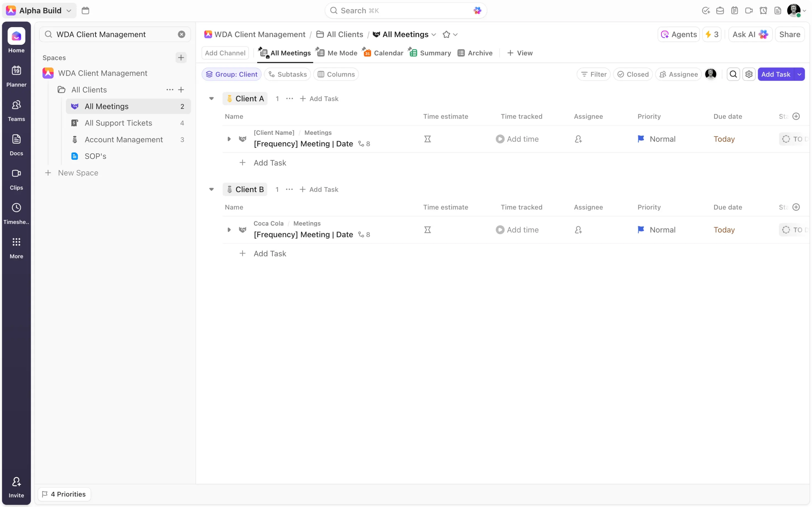Collapse the Client A group
Screen dimensions: 812x507
[211, 99]
